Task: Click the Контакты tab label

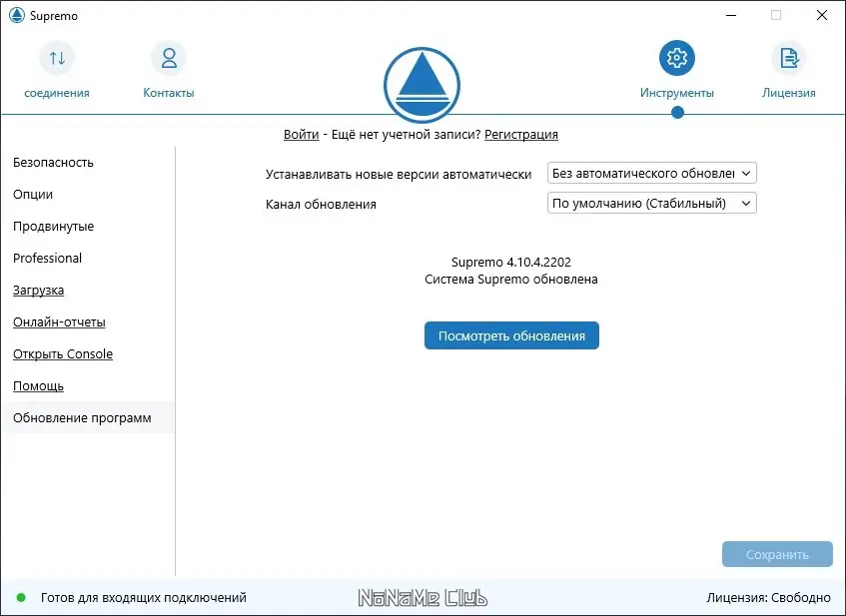Action: click(169, 93)
